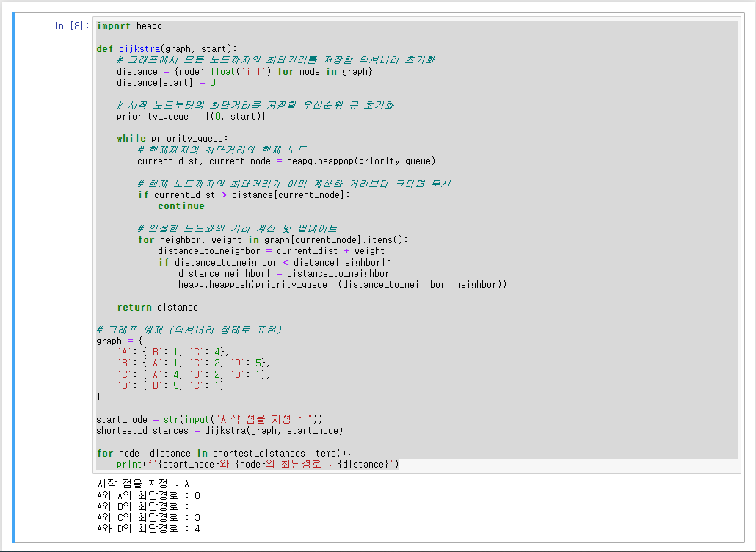Click the 'return distance' line

pos(157,307)
